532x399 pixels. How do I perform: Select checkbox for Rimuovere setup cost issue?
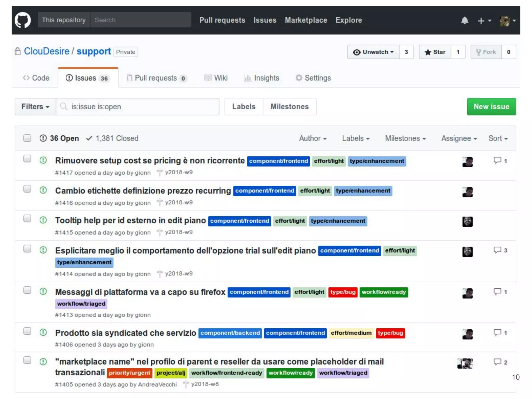pyautogui.click(x=27, y=159)
